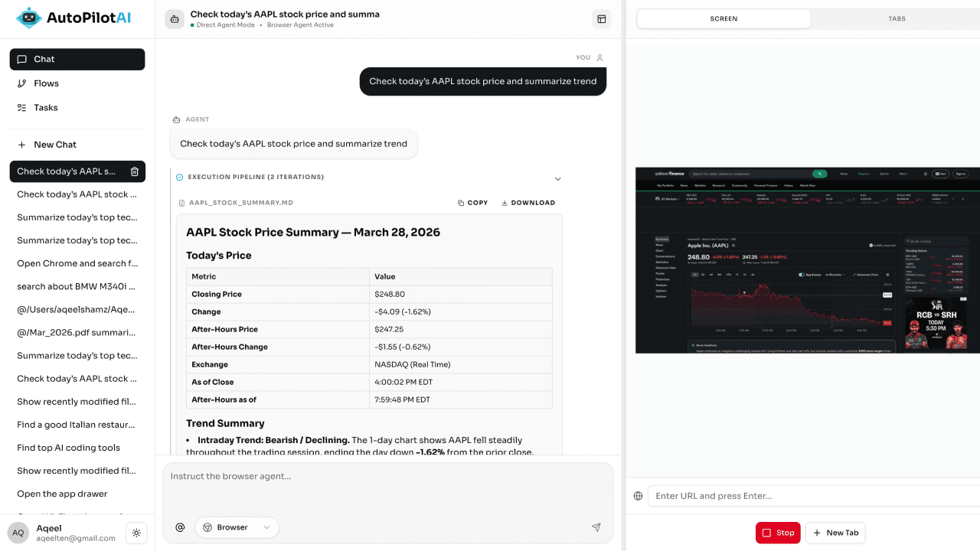Open chat 'Open Chrome and search f...'
Viewport: 980px width, 551px height.
(77, 263)
